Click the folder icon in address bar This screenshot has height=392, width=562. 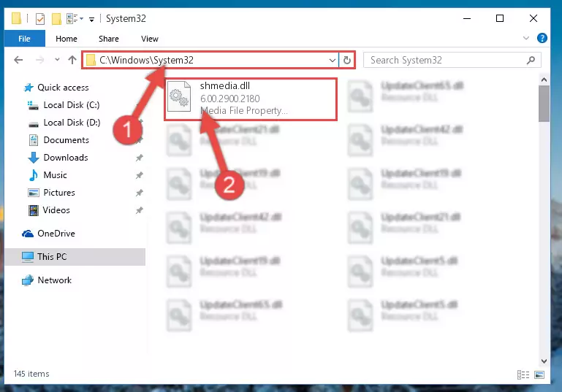[91, 60]
